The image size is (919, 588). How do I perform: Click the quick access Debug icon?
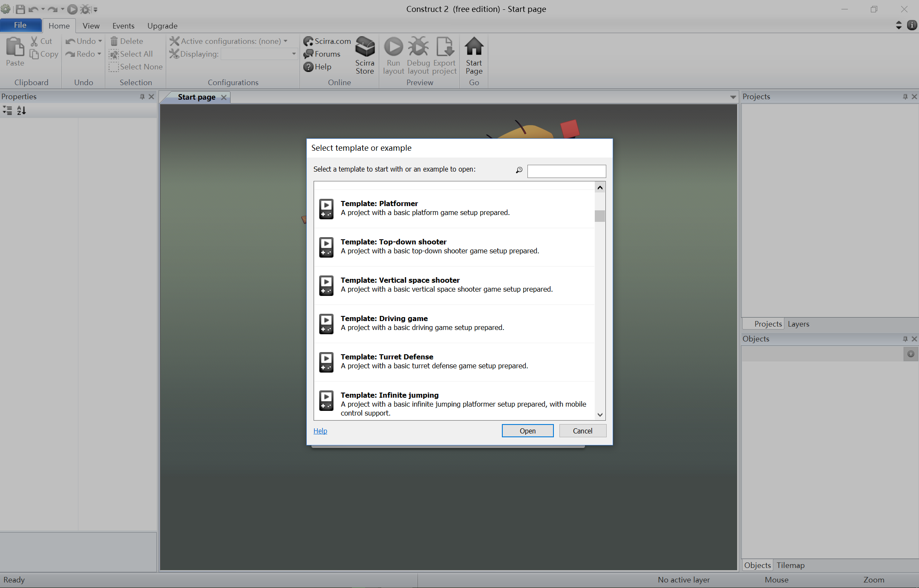pos(86,9)
